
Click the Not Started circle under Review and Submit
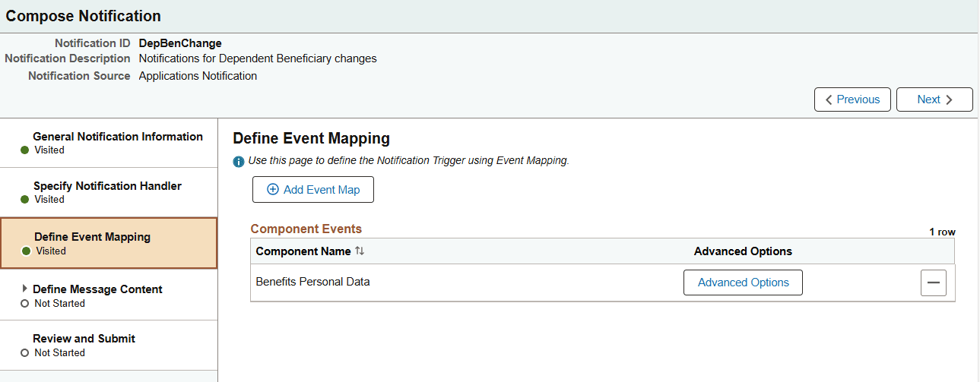[x=25, y=353]
